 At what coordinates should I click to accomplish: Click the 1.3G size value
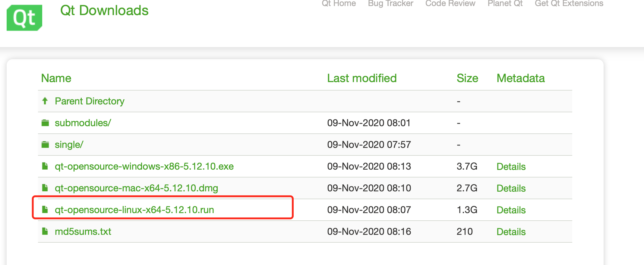click(x=467, y=210)
